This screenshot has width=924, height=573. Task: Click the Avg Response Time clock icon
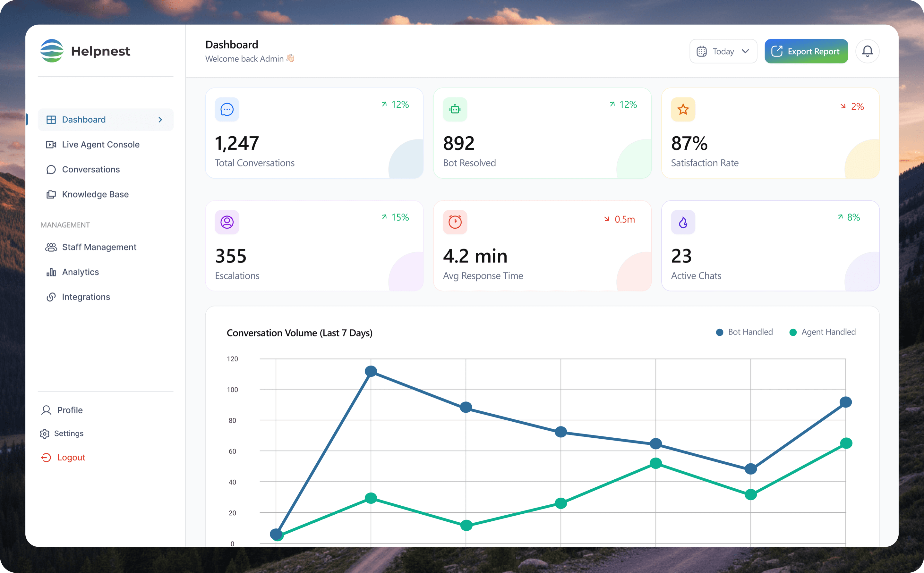pos(455,222)
